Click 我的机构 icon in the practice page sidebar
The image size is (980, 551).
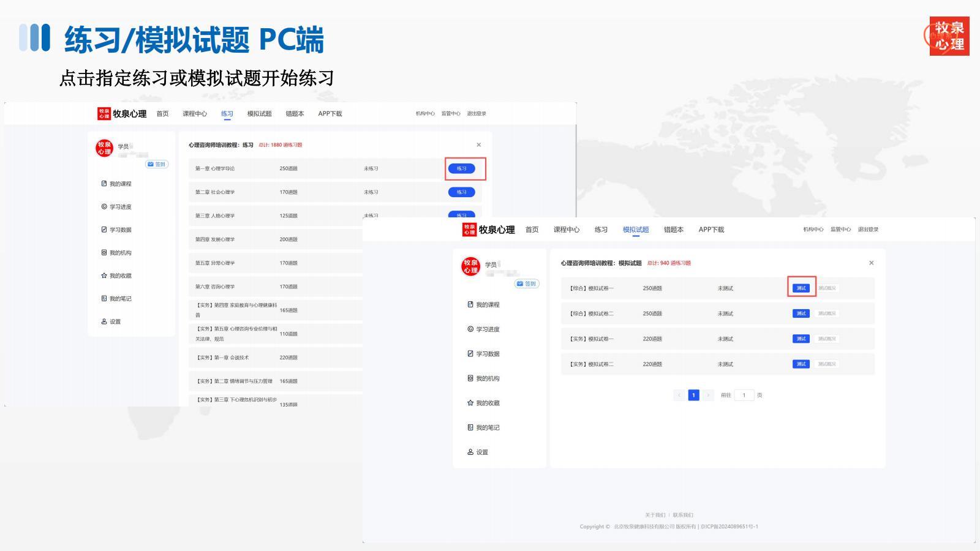[104, 253]
